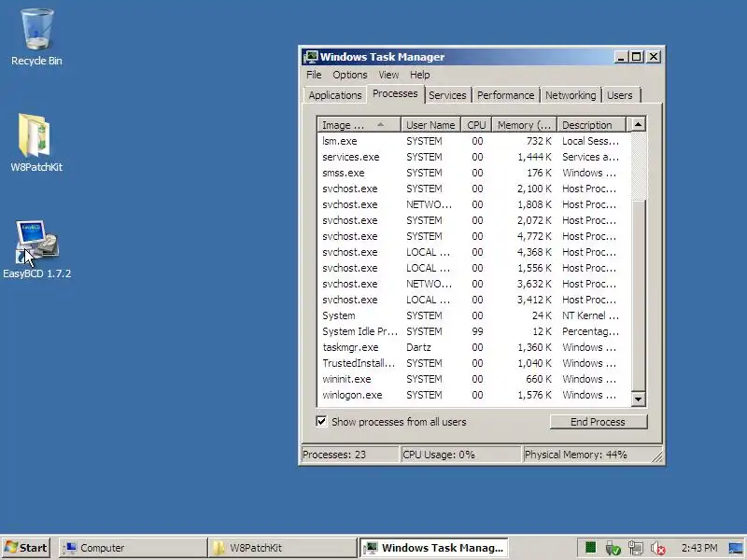The image size is (747, 560).
Task: Open the Help menu
Action: tap(419, 75)
